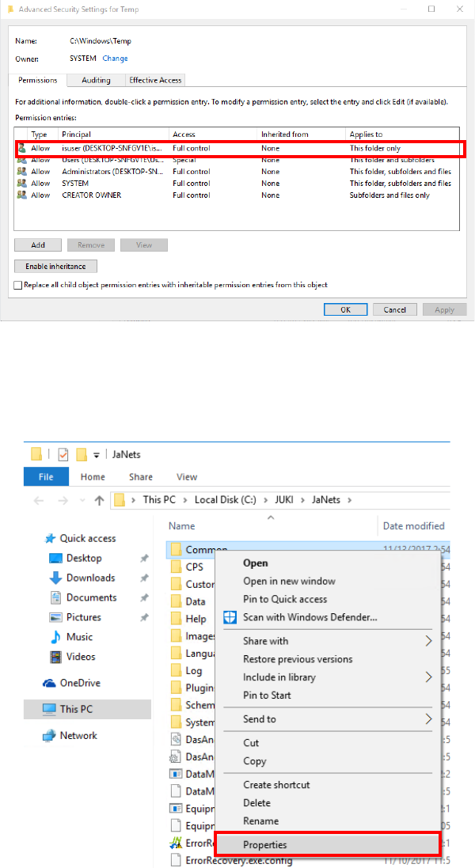The image size is (475, 868).
Task: Click Local Disk (C:) in the address bar
Action: [x=226, y=499]
